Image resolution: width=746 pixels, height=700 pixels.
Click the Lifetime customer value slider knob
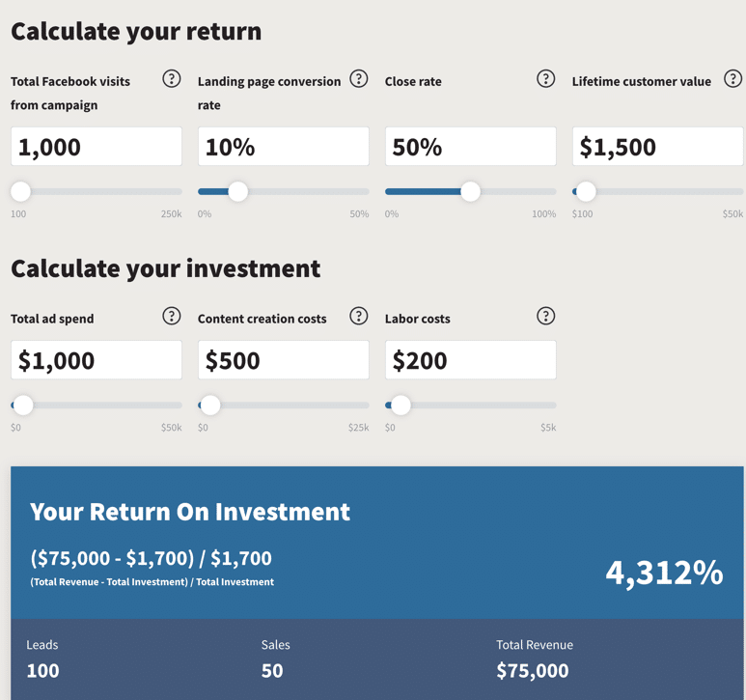586,191
